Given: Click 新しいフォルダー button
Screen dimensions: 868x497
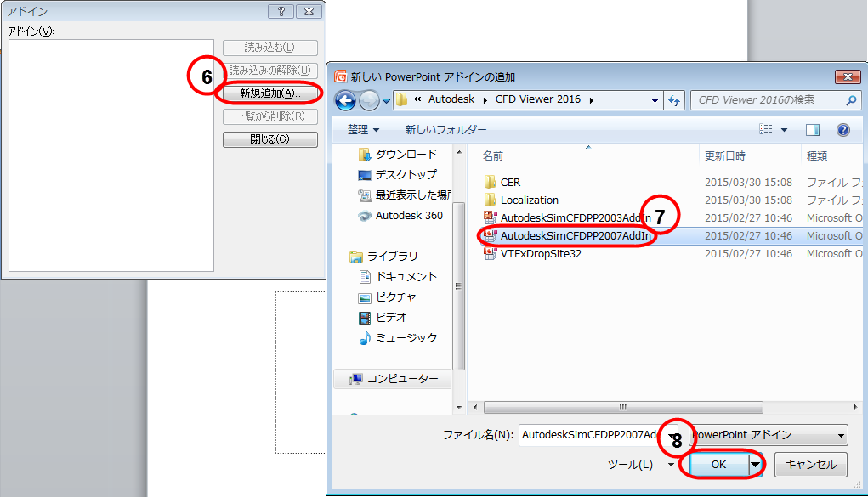Looking at the screenshot, I should point(445,129).
